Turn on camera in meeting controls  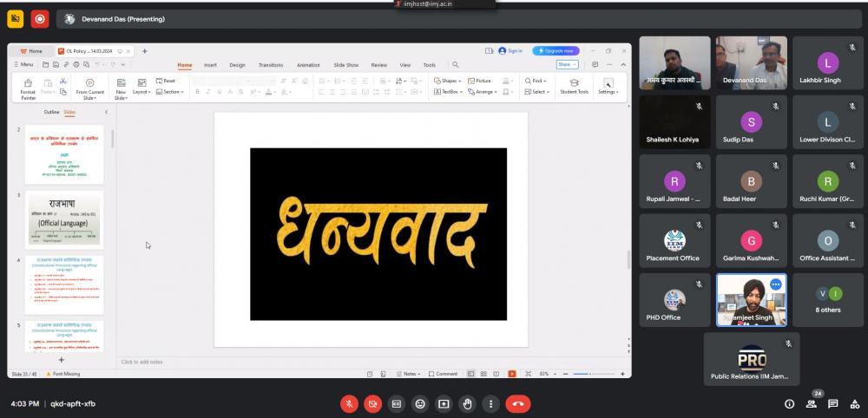(x=372, y=403)
